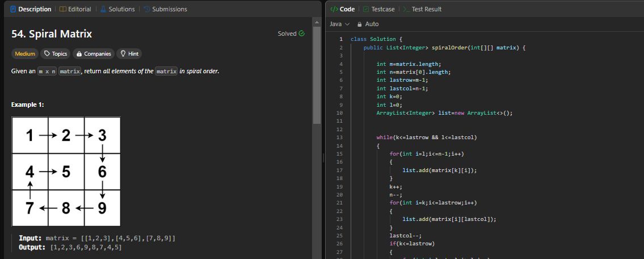View the Submissions tab
The width and height of the screenshot is (644, 259).
(x=165, y=9)
